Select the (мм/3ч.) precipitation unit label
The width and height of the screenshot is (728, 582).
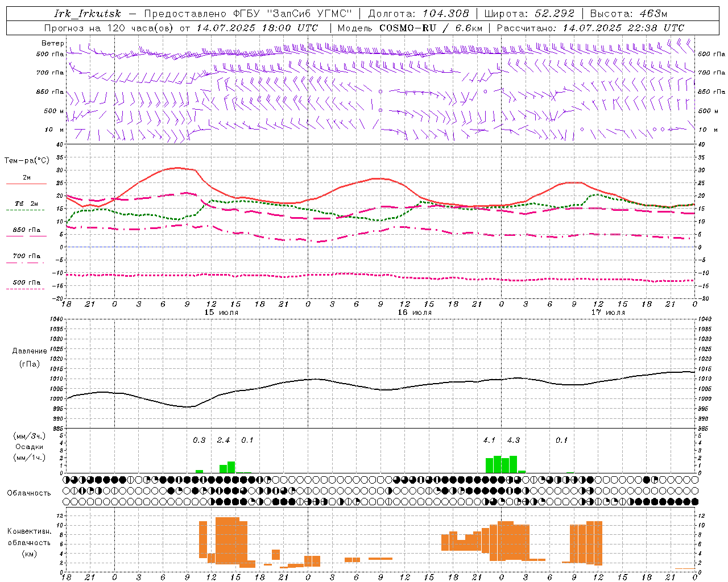pyautogui.click(x=29, y=436)
